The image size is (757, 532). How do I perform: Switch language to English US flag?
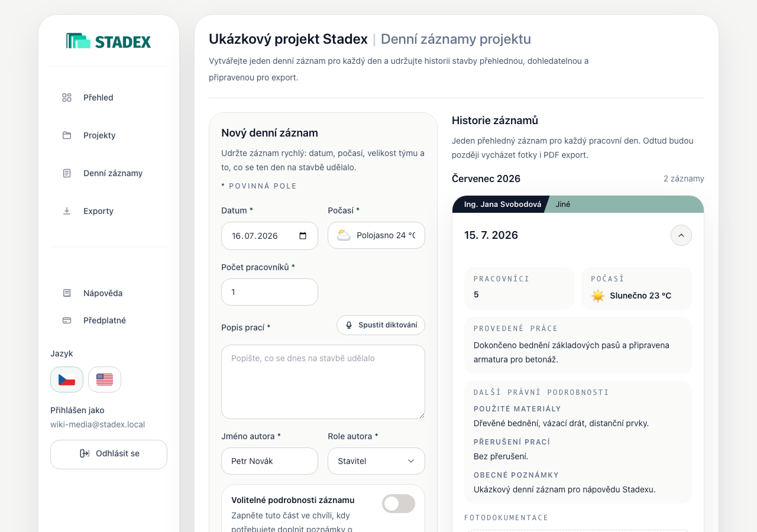pyautogui.click(x=105, y=379)
